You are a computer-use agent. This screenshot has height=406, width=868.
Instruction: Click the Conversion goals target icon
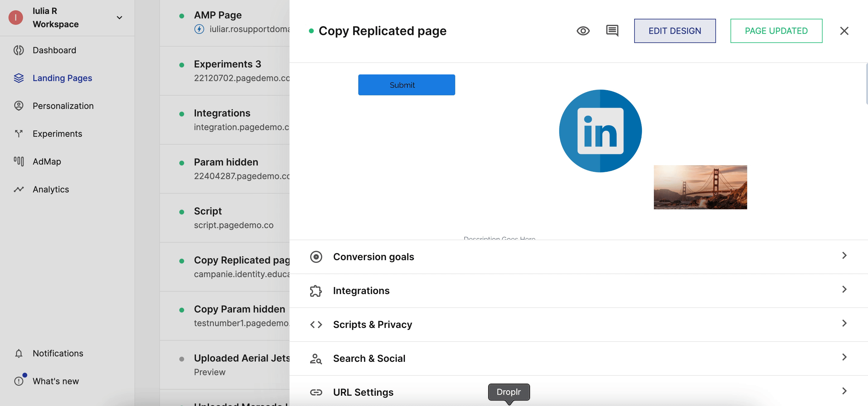point(316,257)
